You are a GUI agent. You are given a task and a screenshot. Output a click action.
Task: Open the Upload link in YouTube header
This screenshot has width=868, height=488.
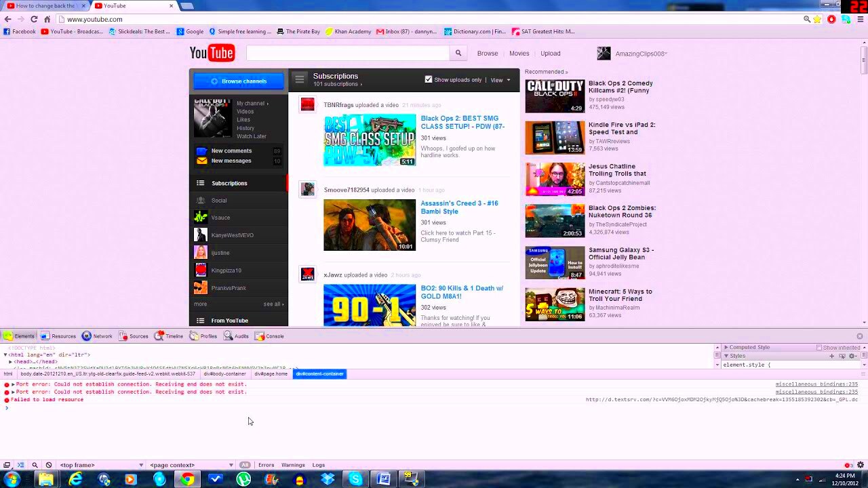tap(550, 54)
